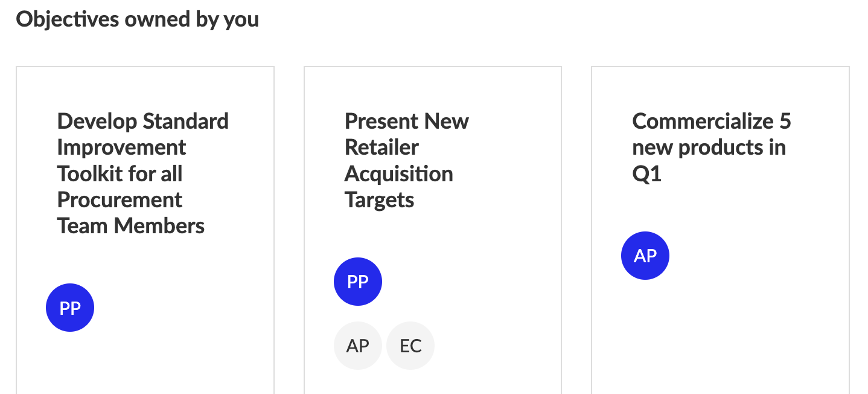Viewport: 868px width, 394px height.
Task: Click 'new products in' line of third card
Action: coord(709,147)
